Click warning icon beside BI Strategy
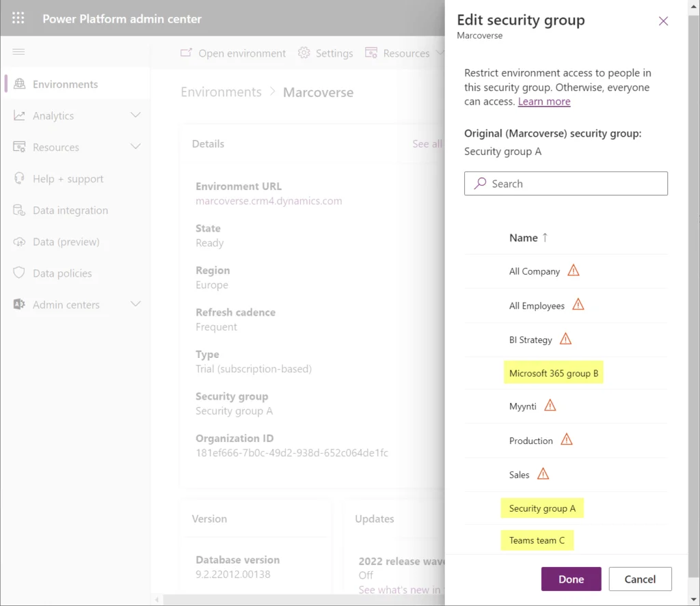700x606 pixels. coord(565,339)
